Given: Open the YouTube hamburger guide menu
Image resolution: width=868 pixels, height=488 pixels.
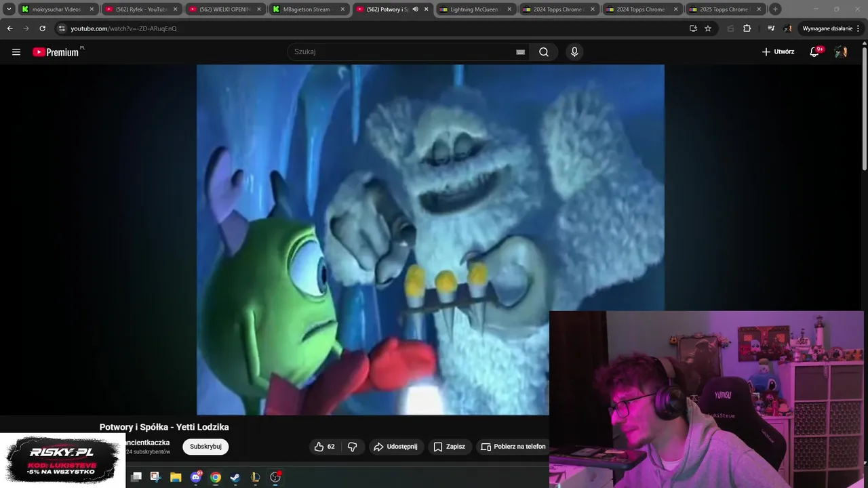Looking at the screenshot, I should tap(16, 52).
